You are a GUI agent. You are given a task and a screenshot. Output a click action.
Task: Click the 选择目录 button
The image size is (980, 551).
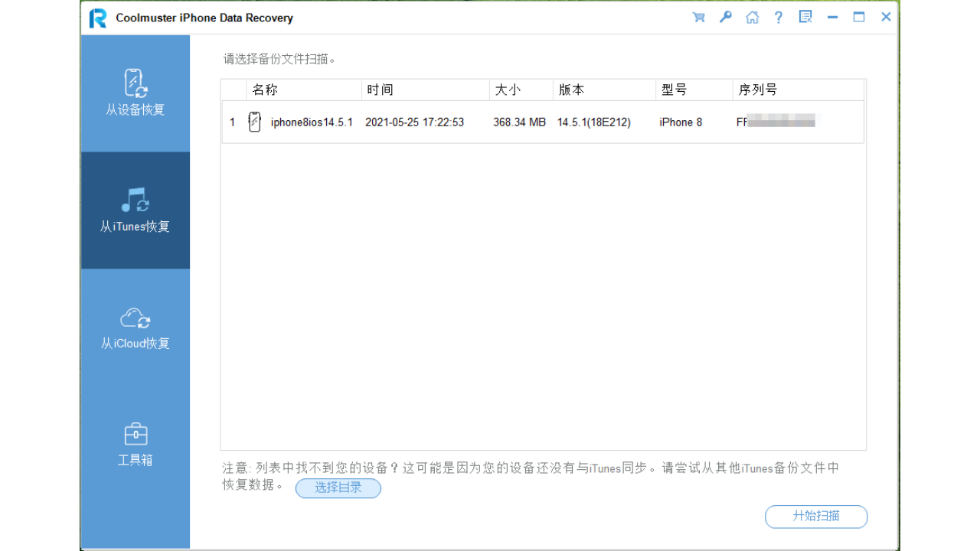pos(338,488)
